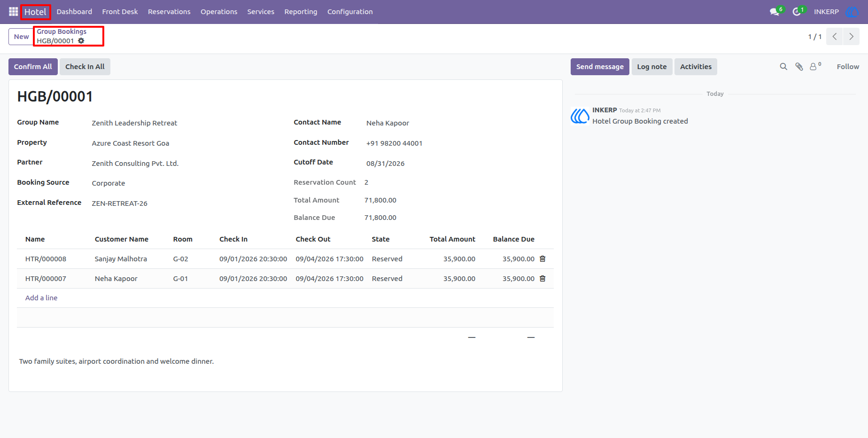Click the Log note button
Image resolution: width=868 pixels, height=438 pixels.
[x=652, y=67]
